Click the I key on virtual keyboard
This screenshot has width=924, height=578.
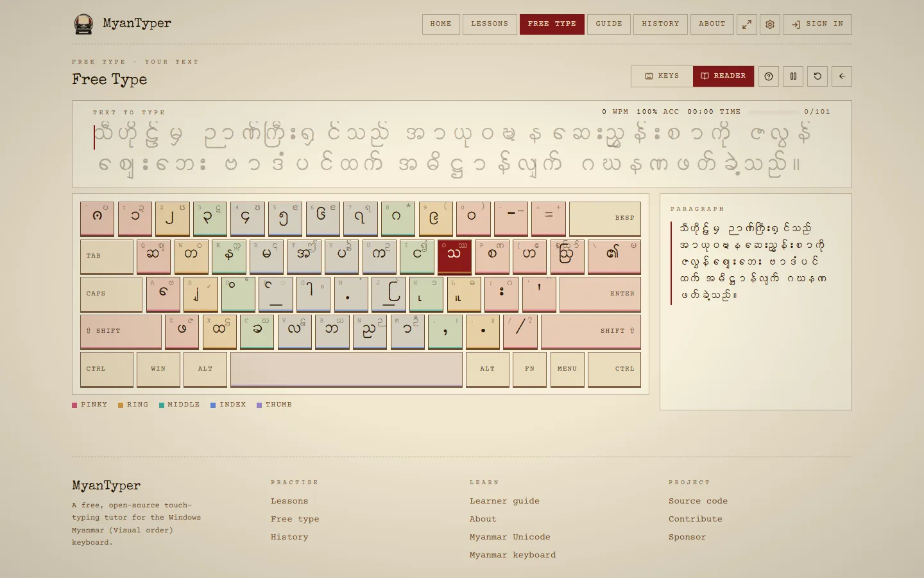click(x=417, y=257)
